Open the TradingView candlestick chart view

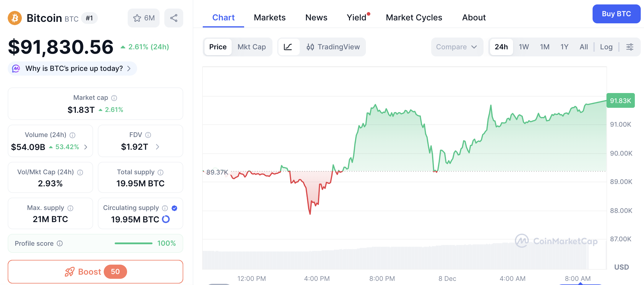tap(333, 47)
